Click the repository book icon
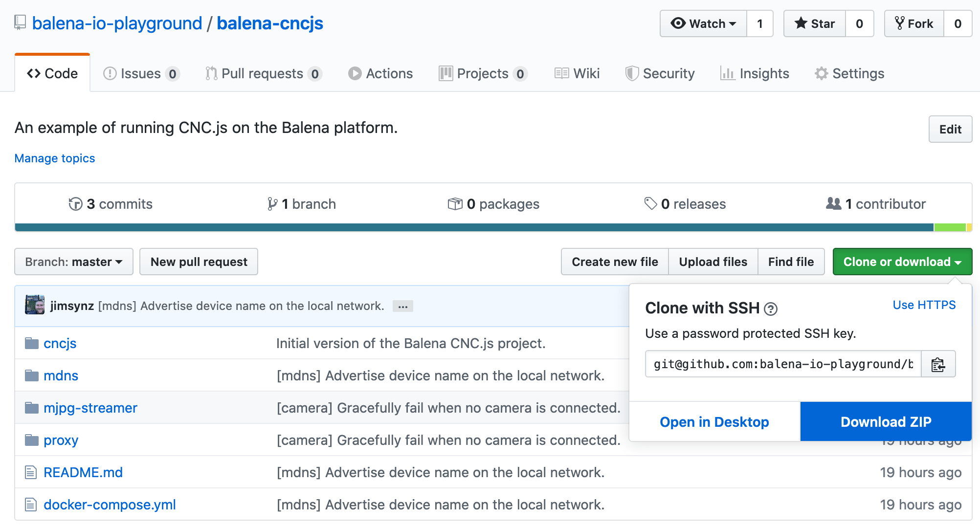This screenshot has width=980, height=528. click(19, 22)
